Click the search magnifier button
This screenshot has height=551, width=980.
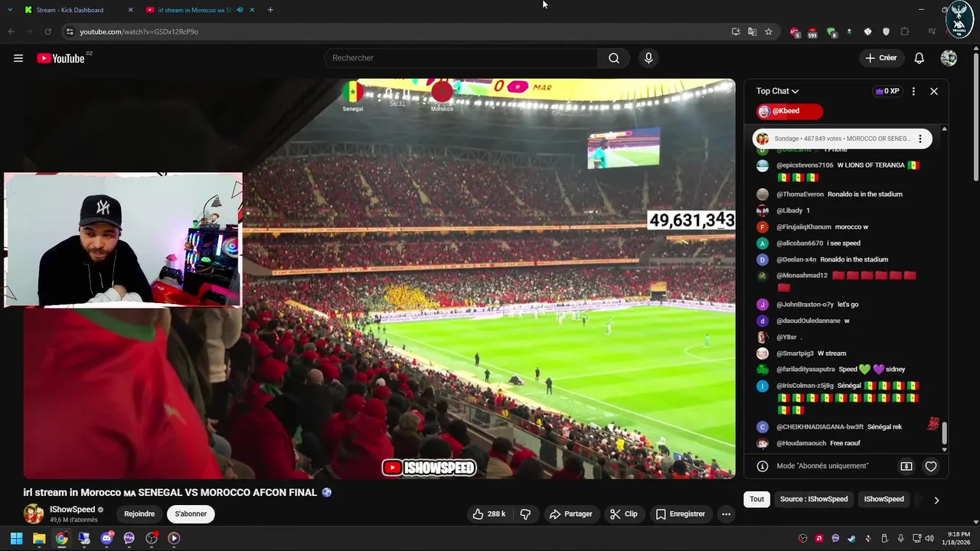pos(614,58)
